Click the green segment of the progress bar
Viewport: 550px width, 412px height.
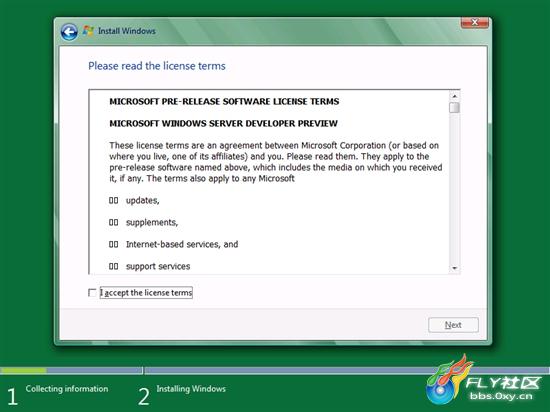24,370
